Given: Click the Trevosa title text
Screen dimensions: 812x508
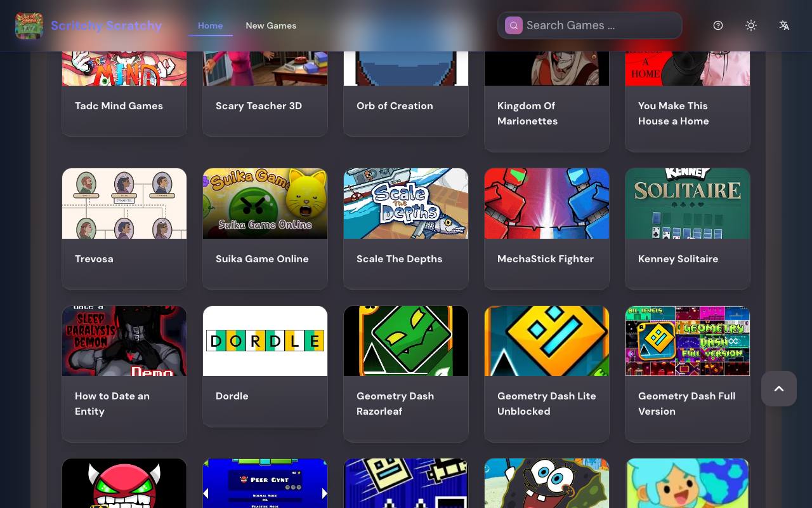Looking at the screenshot, I should point(94,259).
